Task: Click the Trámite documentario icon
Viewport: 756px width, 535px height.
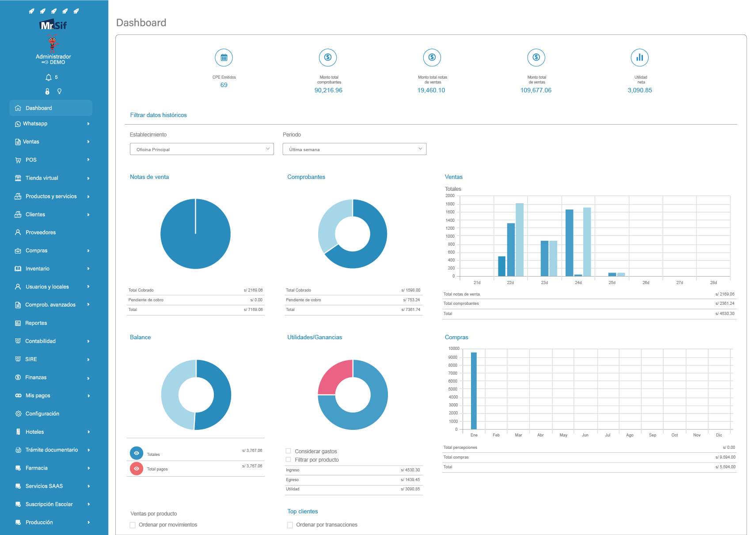Action: click(x=18, y=450)
